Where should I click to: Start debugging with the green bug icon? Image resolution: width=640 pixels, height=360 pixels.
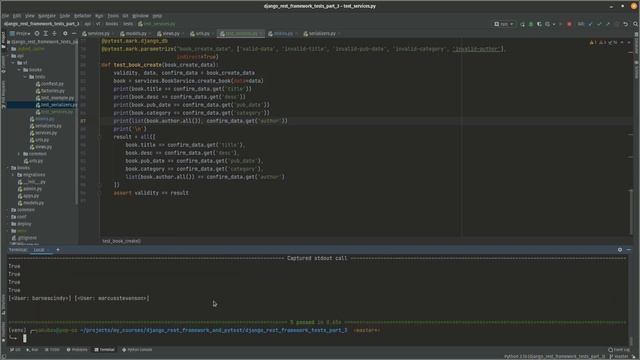[531, 24]
